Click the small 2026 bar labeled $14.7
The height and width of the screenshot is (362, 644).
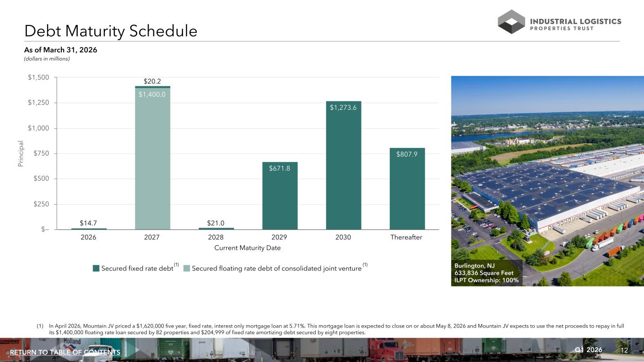(89, 229)
